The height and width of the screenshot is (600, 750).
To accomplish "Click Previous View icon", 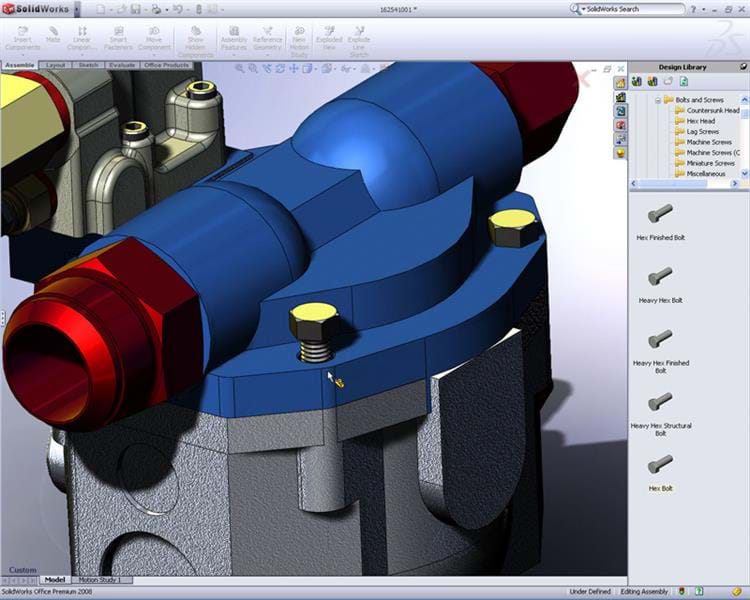I will (266, 69).
